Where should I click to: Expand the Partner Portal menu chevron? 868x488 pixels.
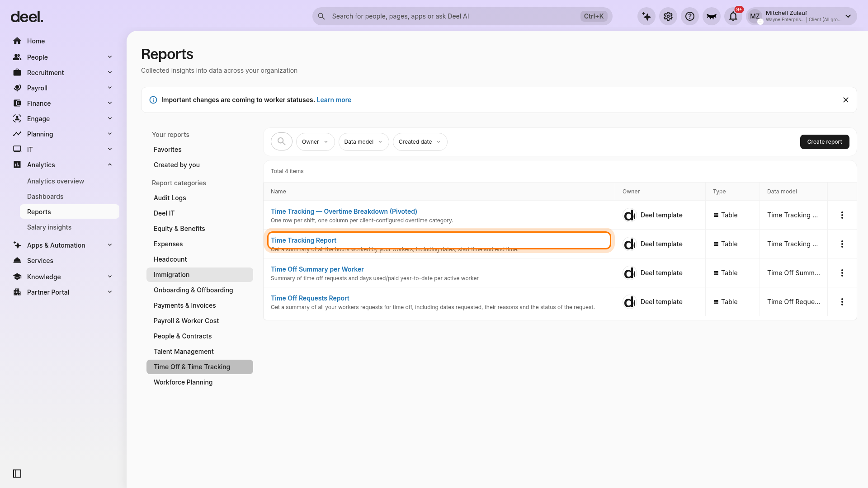(110, 292)
